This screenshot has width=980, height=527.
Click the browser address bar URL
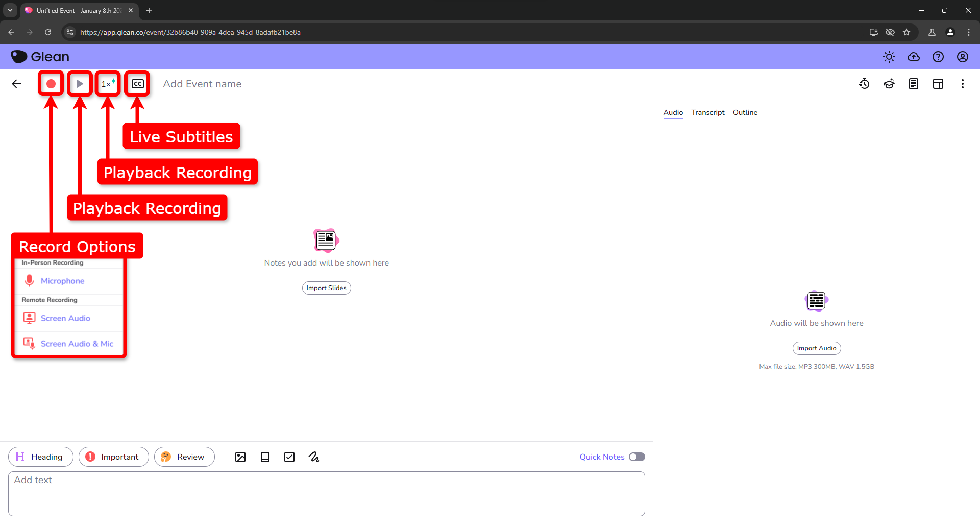pyautogui.click(x=190, y=32)
